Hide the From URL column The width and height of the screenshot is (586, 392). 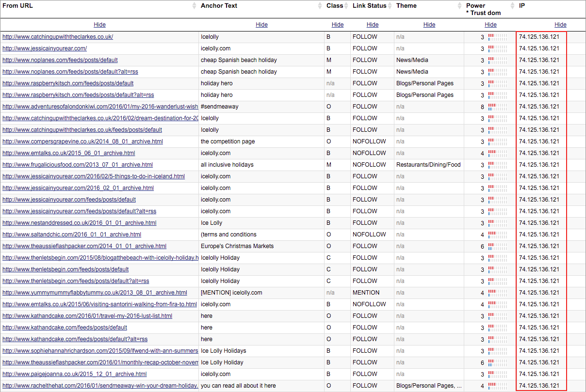(99, 25)
